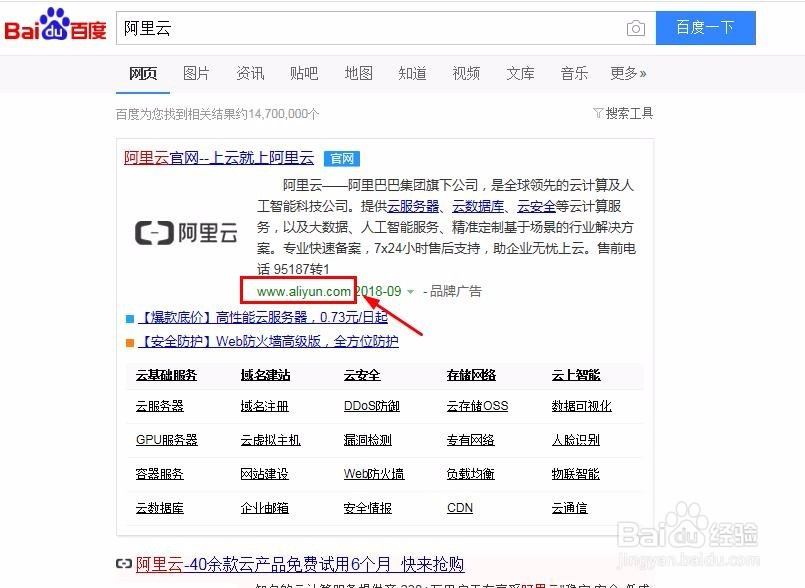Viewport: 805px width, 588px height.
Task: Open the 企业邮箱 link
Action: click(265, 508)
